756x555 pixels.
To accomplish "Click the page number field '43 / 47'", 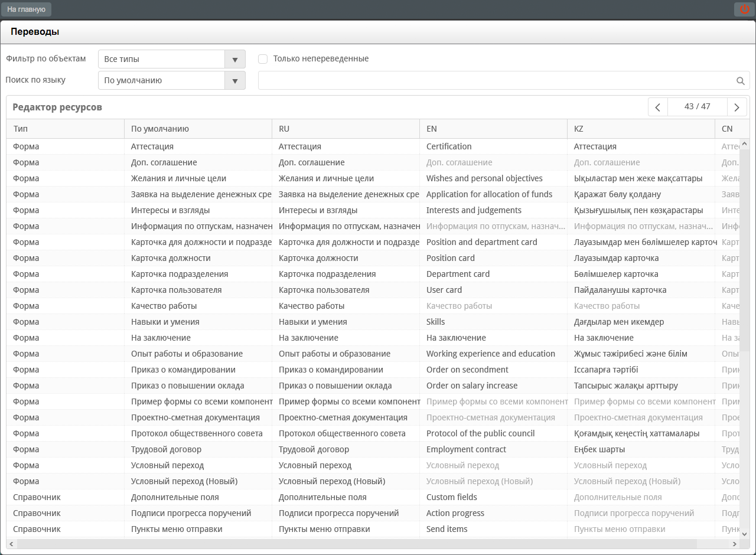I will click(x=698, y=107).
